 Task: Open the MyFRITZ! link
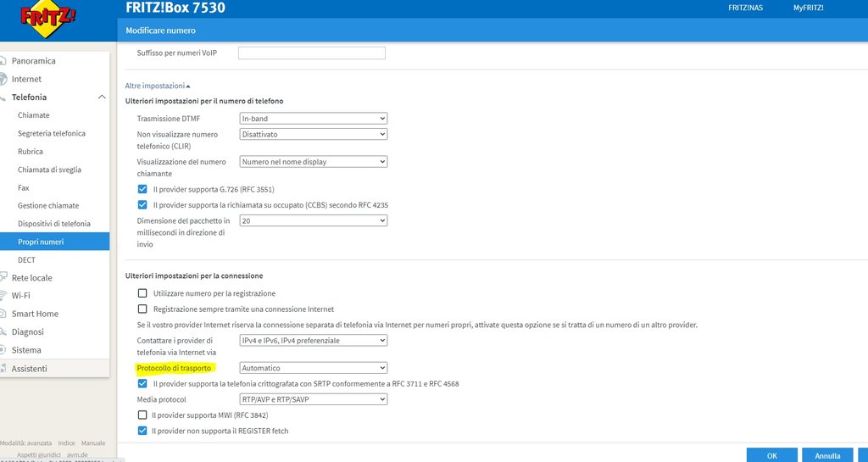pos(808,8)
